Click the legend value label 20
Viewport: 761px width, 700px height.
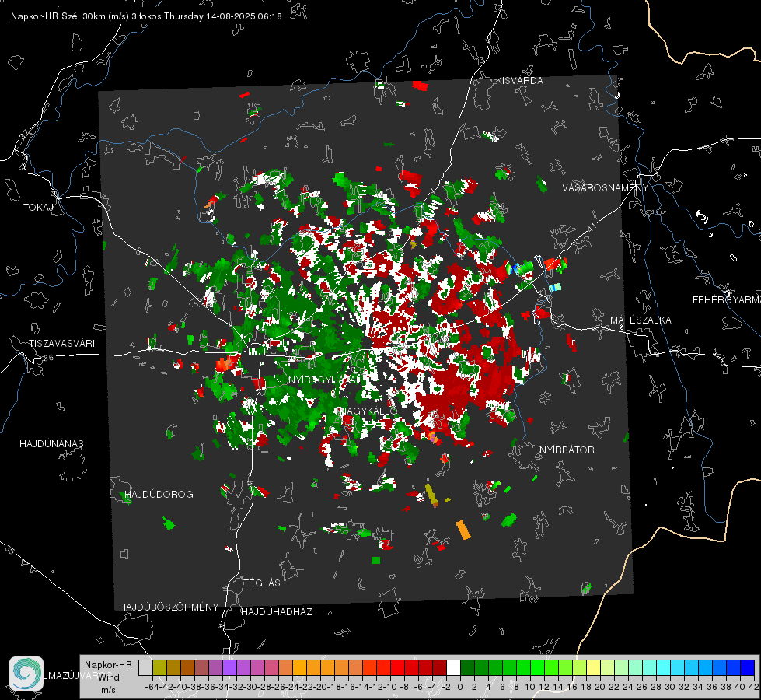click(600, 687)
